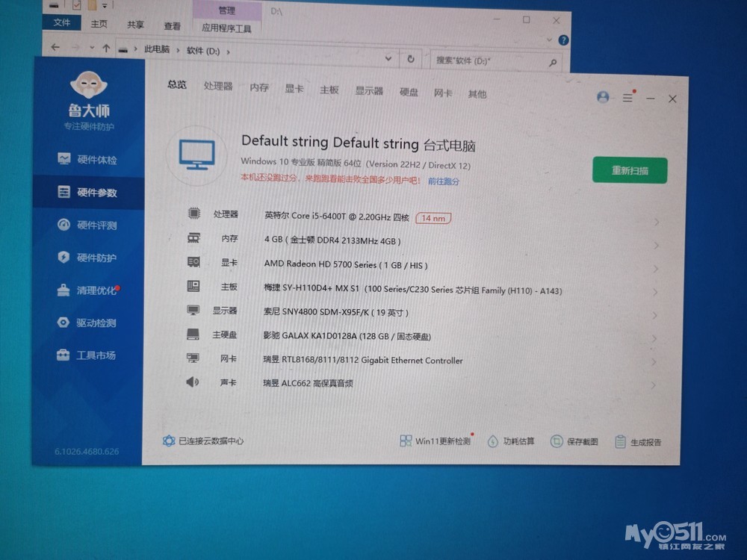
Task: Switch to the 主板 tab
Action: [x=329, y=90]
